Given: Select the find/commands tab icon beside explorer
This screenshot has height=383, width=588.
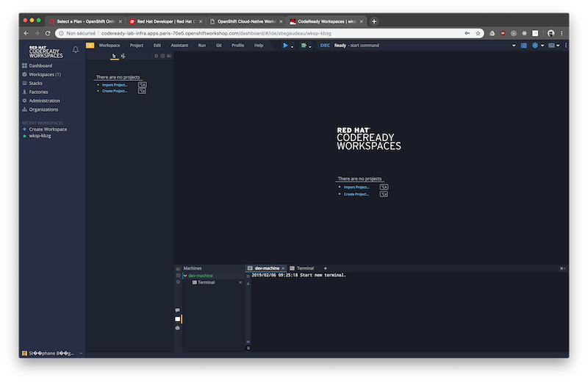Looking at the screenshot, I should (123, 56).
